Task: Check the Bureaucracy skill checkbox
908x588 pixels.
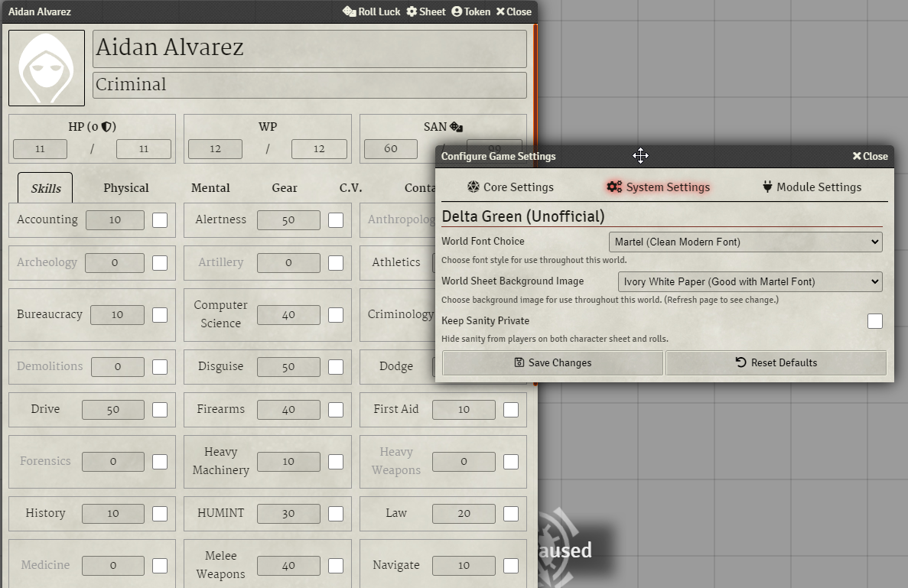Action: pyautogui.click(x=160, y=315)
